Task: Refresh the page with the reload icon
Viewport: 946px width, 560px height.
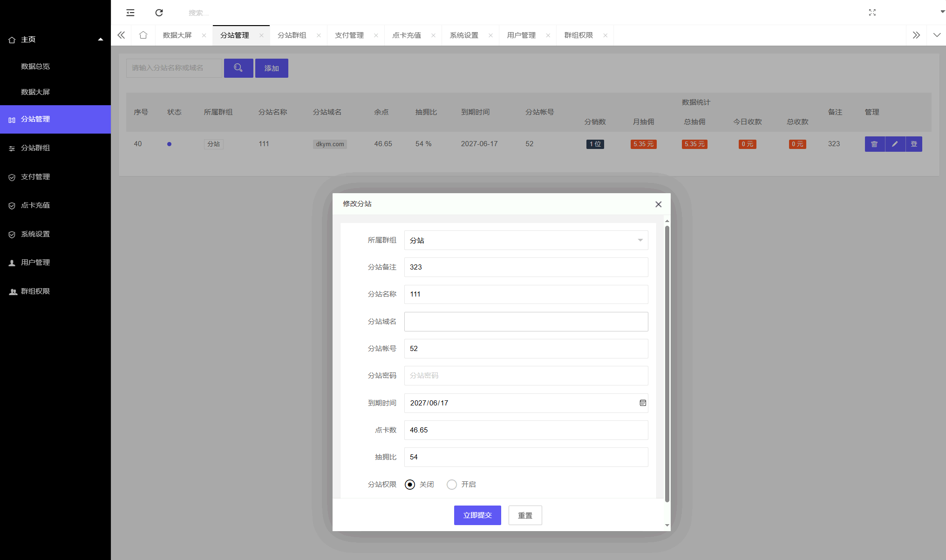Action: coord(159,13)
